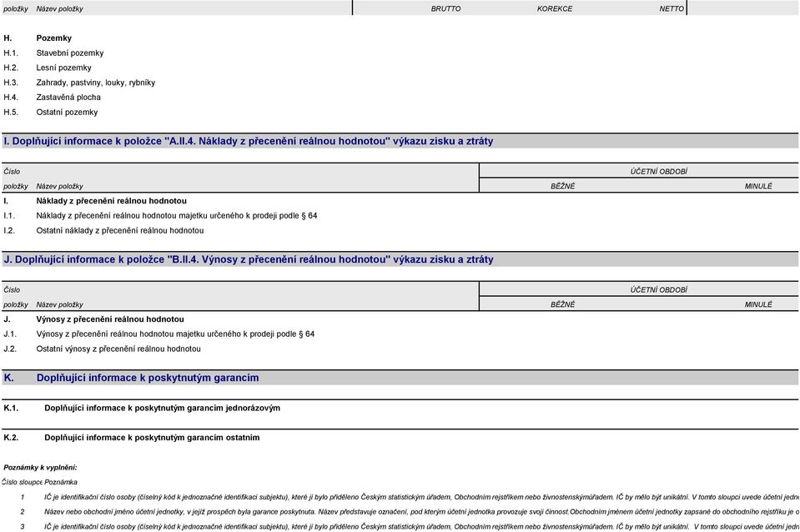Select note 1 text starting 'IČ je identifikační'
The image size is (800, 532).
click(x=421, y=497)
